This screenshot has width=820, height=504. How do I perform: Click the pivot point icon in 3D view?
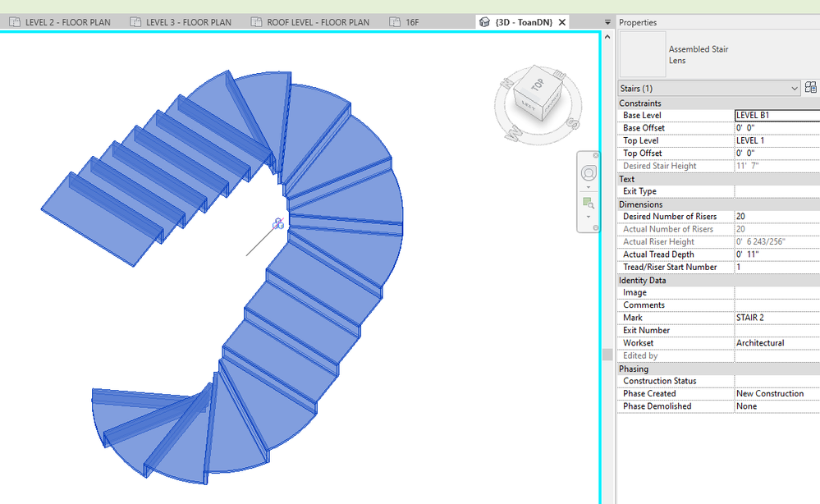[x=278, y=224]
